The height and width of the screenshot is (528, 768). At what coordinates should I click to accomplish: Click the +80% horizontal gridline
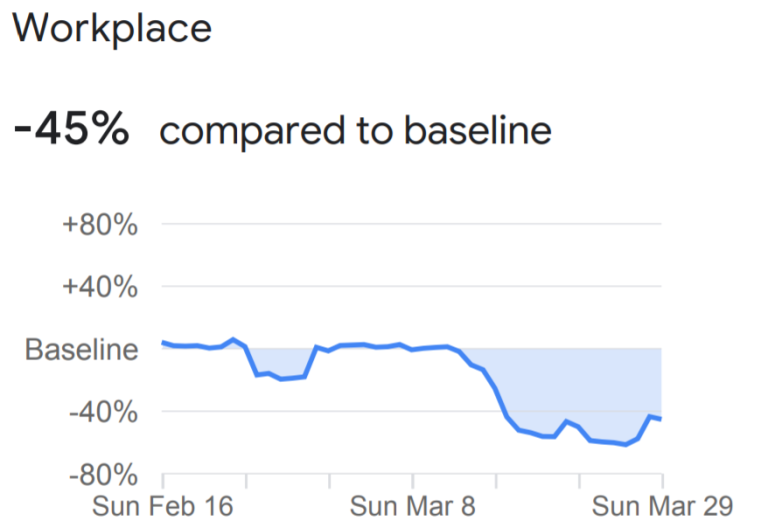(x=400, y=224)
